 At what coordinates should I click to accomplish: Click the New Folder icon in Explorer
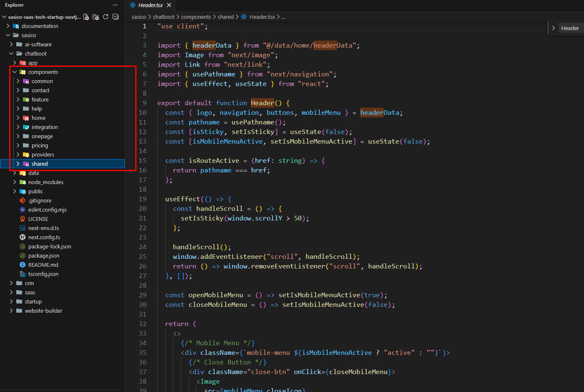pos(96,17)
